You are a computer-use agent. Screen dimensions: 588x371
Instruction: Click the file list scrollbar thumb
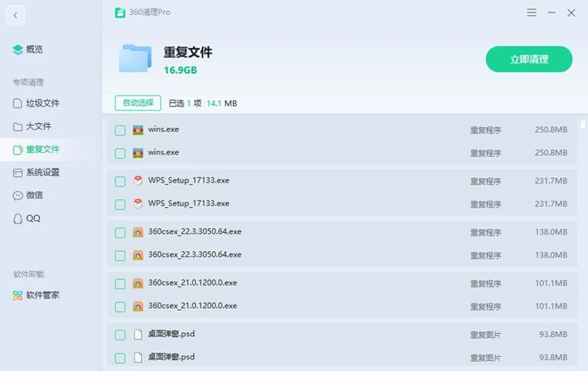pyautogui.click(x=583, y=125)
